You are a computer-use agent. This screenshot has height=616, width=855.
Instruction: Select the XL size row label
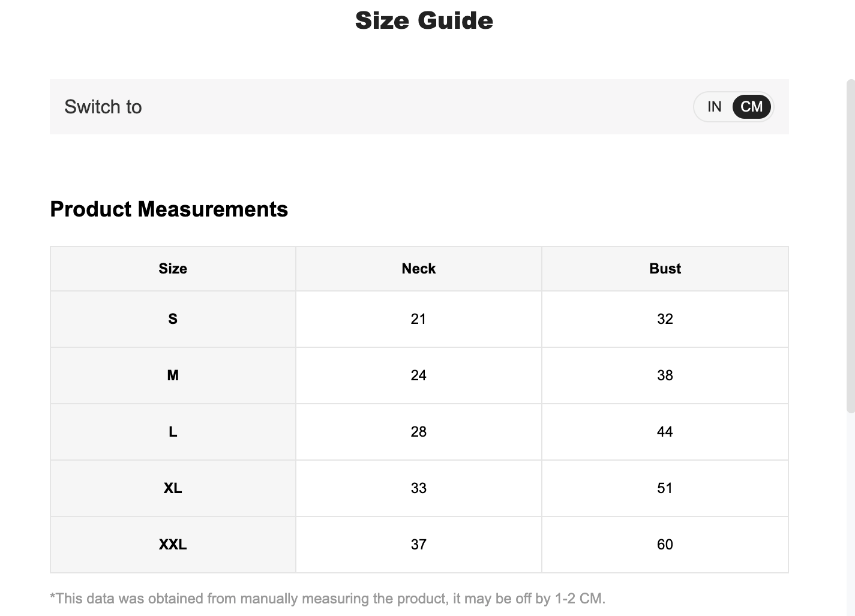click(173, 488)
